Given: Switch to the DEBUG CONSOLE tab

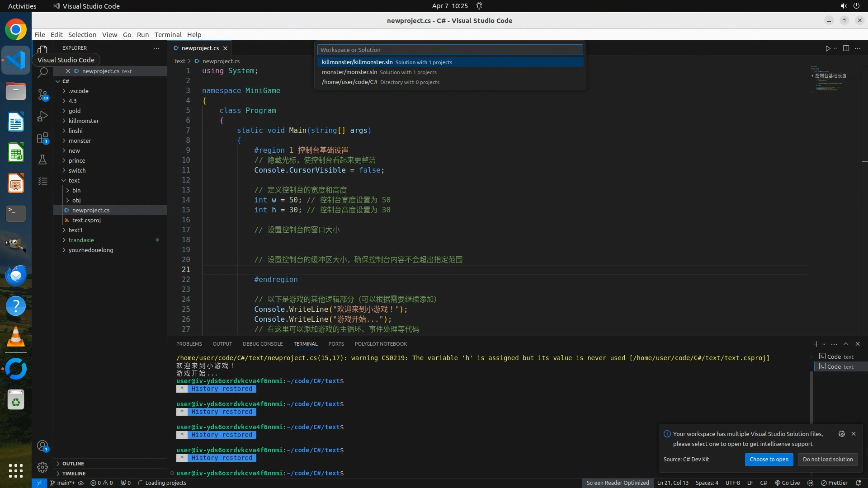Looking at the screenshot, I should pos(262,344).
